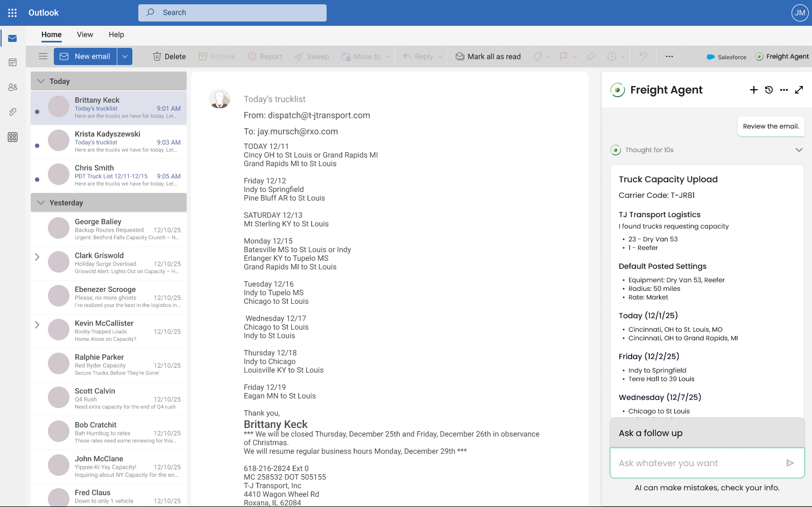
Task: Collapse the Today message group
Action: pyautogui.click(x=41, y=81)
